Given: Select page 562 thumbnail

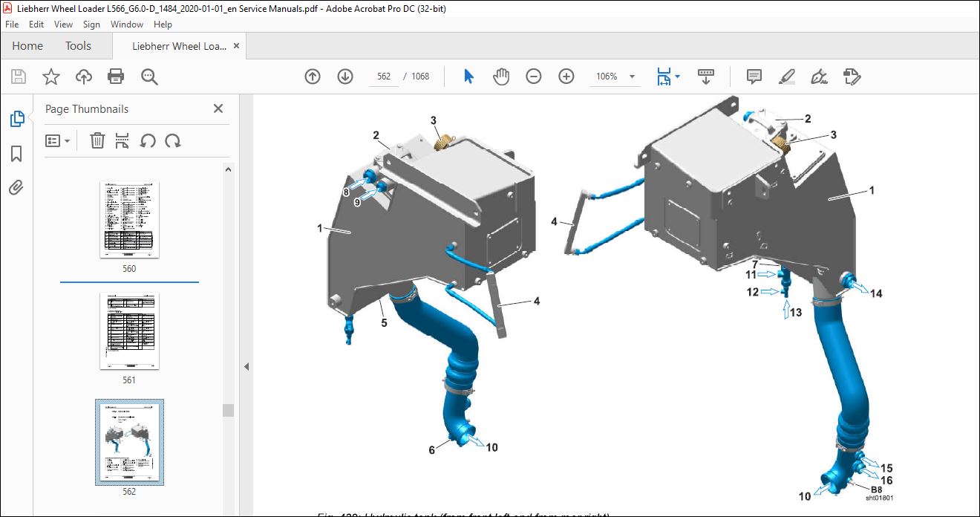Looking at the screenshot, I should (x=129, y=442).
